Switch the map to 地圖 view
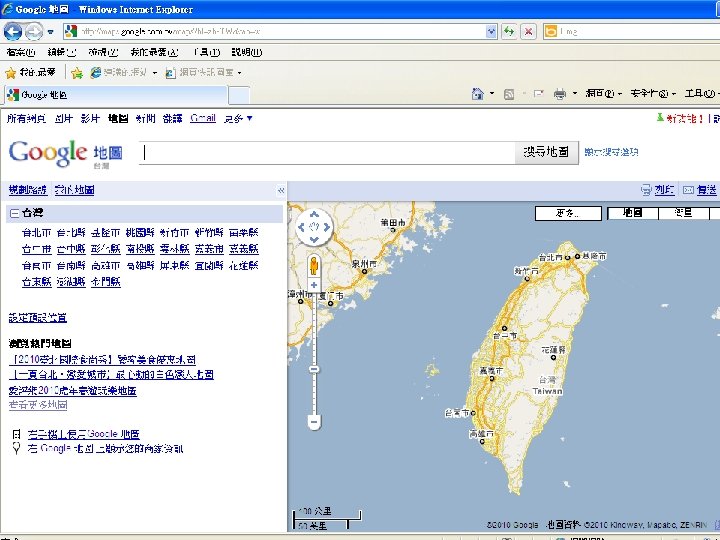720x540 pixels. (x=633, y=214)
